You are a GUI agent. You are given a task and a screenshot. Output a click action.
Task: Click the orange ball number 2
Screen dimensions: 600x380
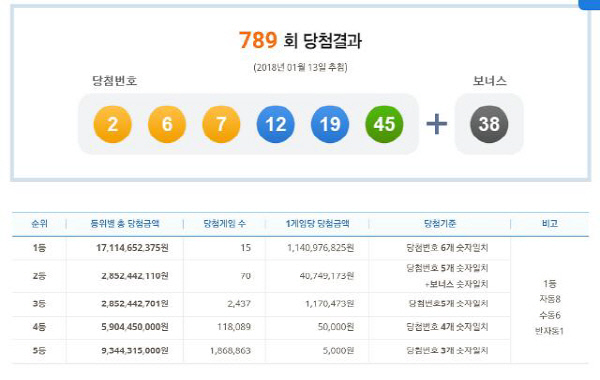coord(112,124)
